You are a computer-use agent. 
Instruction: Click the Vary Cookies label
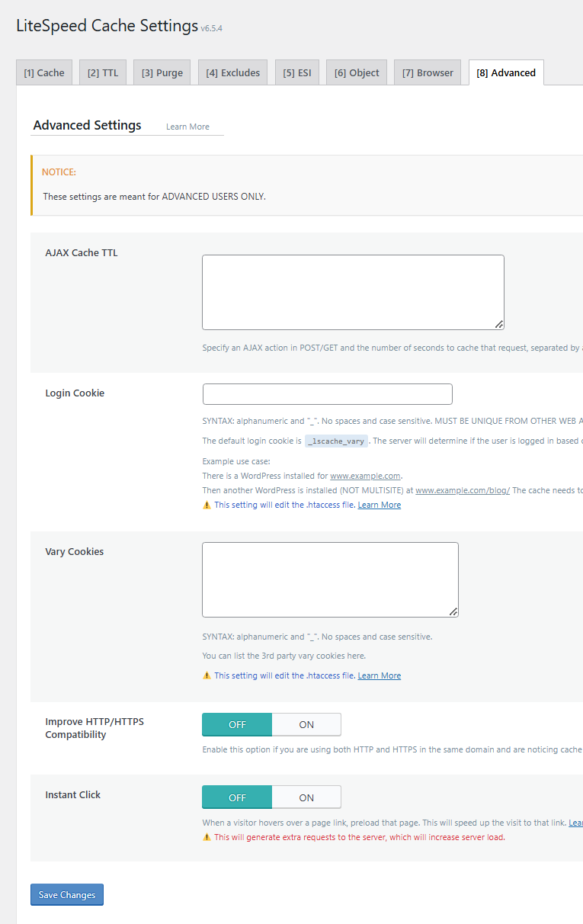75,551
